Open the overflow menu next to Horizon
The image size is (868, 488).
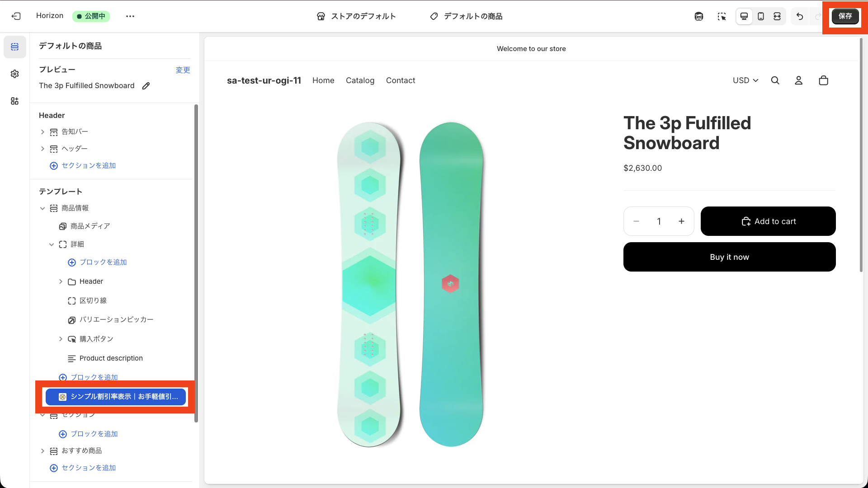130,16
